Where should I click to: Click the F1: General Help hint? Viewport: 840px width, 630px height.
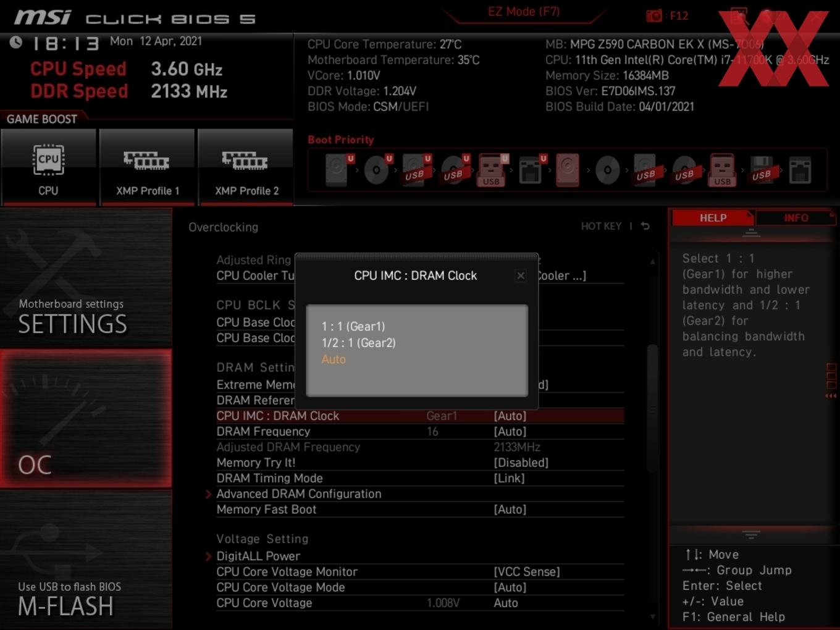pyautogui.click(x=734, y=616)
